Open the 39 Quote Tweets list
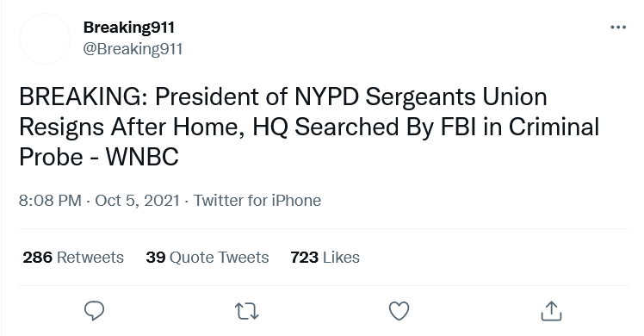The width and height of the screenshot is (644, 336). [x=207, y=258]
